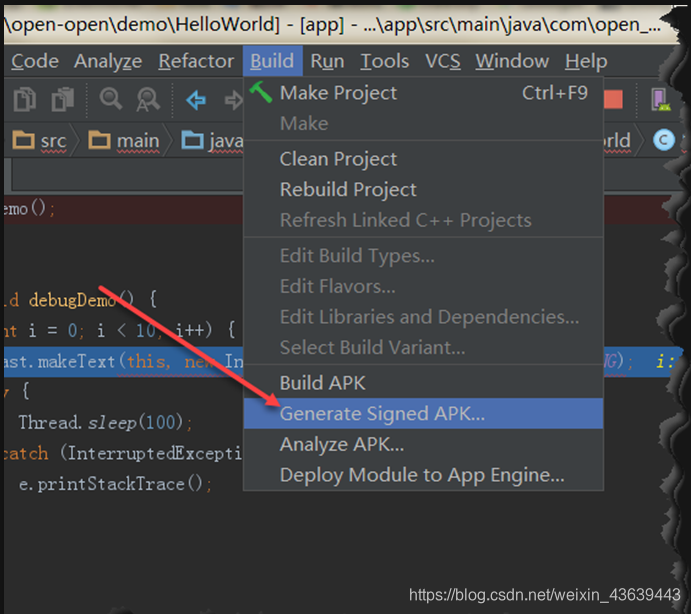691x614 pixels.
Task: Click the for loop i < 10 line
Action: (x=120, y=330)
